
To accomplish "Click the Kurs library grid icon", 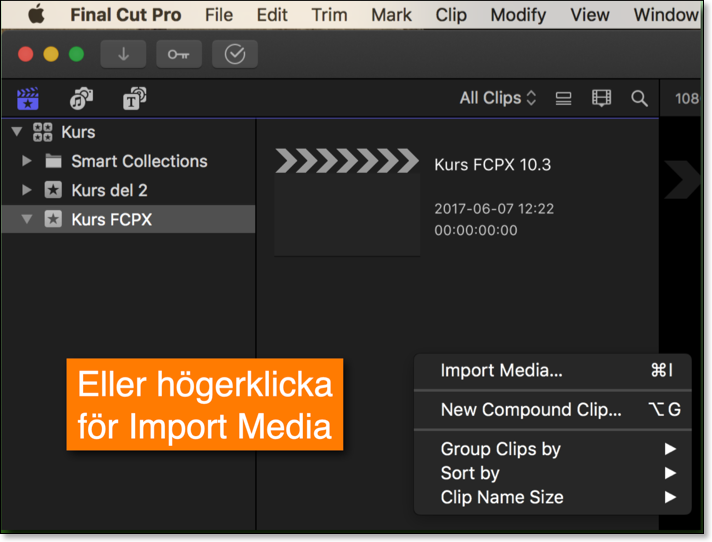I will point(43,132).
